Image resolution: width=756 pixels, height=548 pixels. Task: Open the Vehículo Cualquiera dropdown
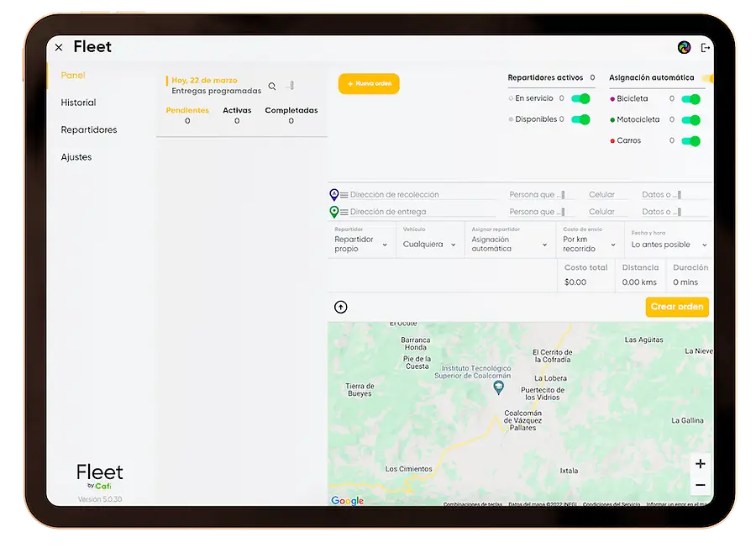[430, 244]
